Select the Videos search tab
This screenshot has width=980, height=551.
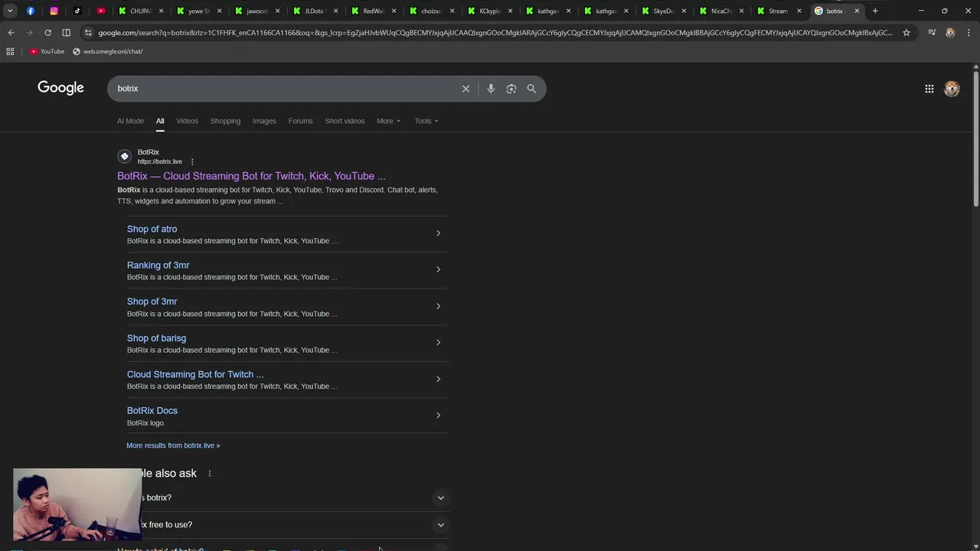pyautogui.click(x=187, y=121)
